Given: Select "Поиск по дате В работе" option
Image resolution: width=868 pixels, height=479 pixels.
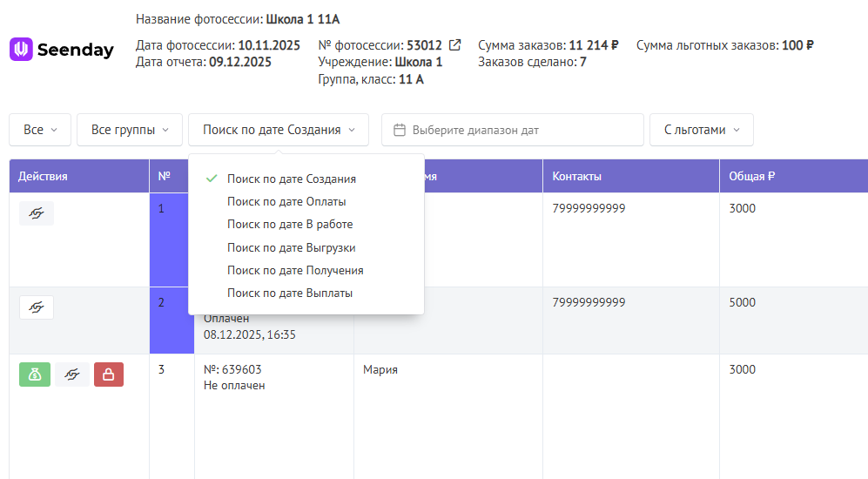Looking at the screenshot, I should tap(290, 224).
